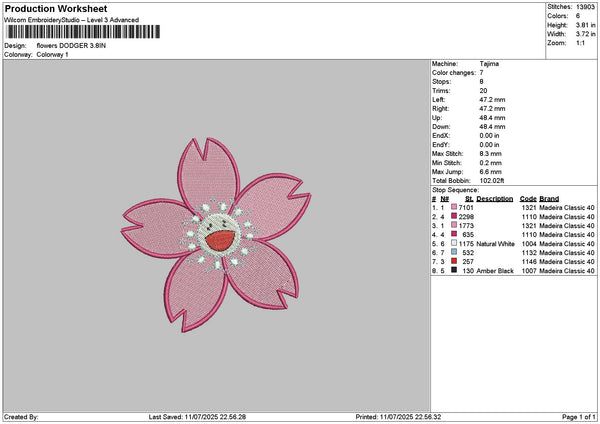600x424 pixels.
Task: Click the Tajima machine value
Action: tap(490, 64)
